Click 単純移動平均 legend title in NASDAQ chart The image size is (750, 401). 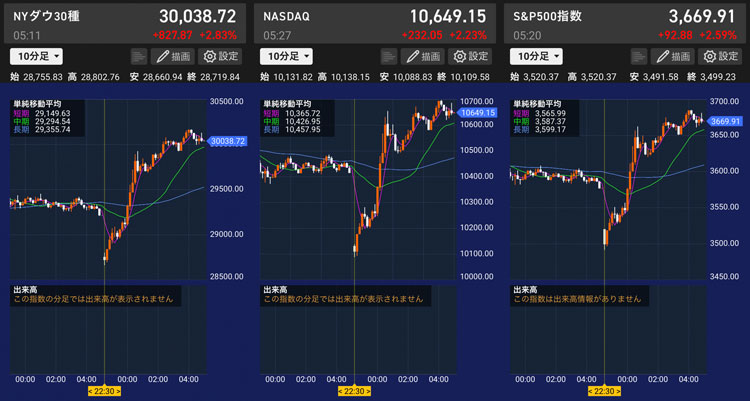287,104
